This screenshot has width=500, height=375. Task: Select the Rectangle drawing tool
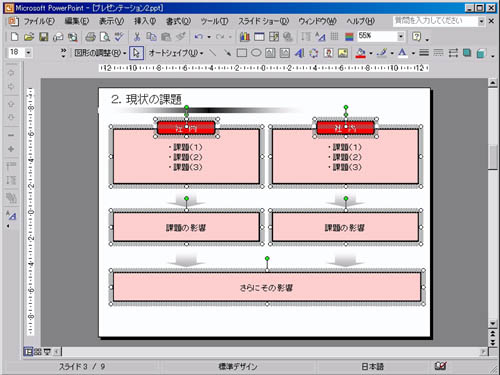point(242,53)
